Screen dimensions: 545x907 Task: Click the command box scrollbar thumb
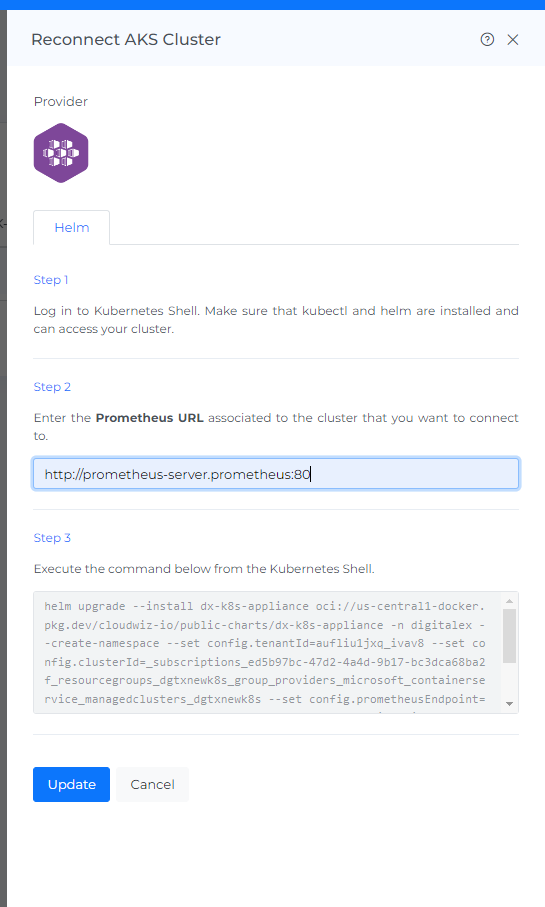(510, 636)
